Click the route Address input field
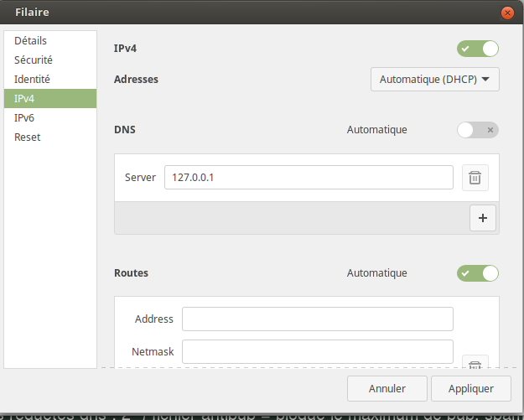Image resolution: width=524 pixels, height=420 pixels. [x=317, y=319]
